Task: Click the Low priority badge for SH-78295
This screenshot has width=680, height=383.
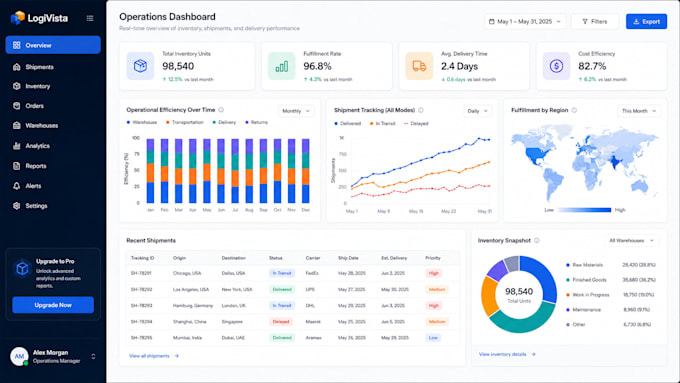Action: (x=433, y=337)
